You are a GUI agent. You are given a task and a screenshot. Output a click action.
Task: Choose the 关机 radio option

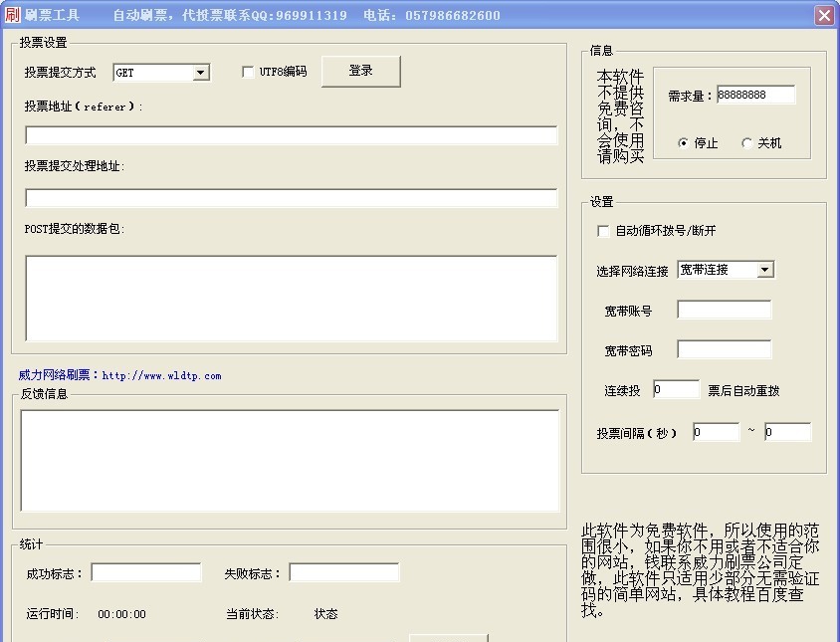point(746,143)
